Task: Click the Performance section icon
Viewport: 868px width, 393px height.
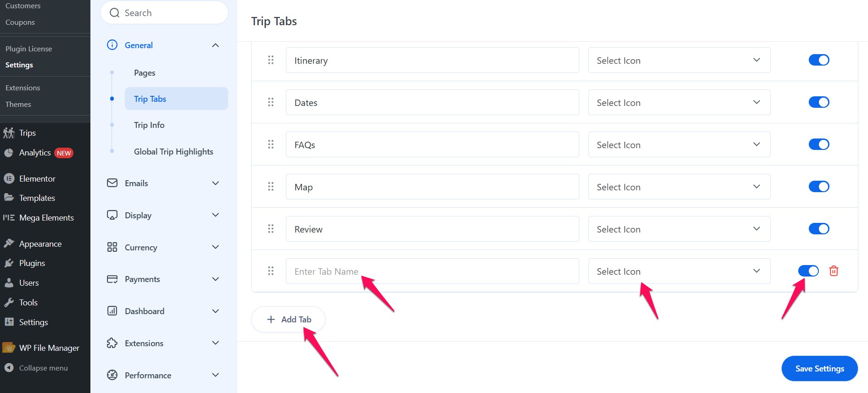Action: pyautogui.click(x=112, y=375)
